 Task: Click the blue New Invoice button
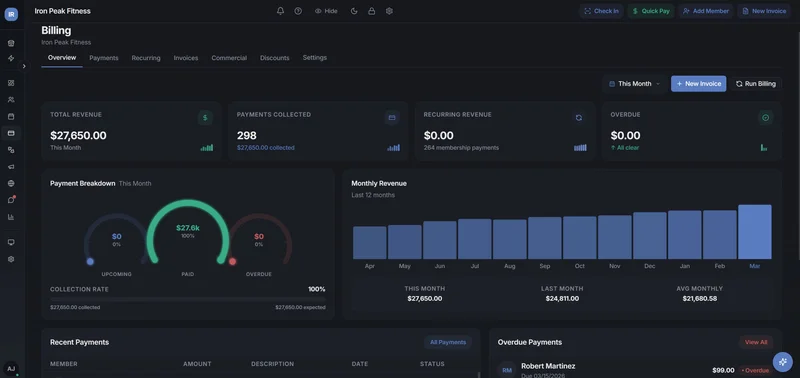tap(698, 84)
